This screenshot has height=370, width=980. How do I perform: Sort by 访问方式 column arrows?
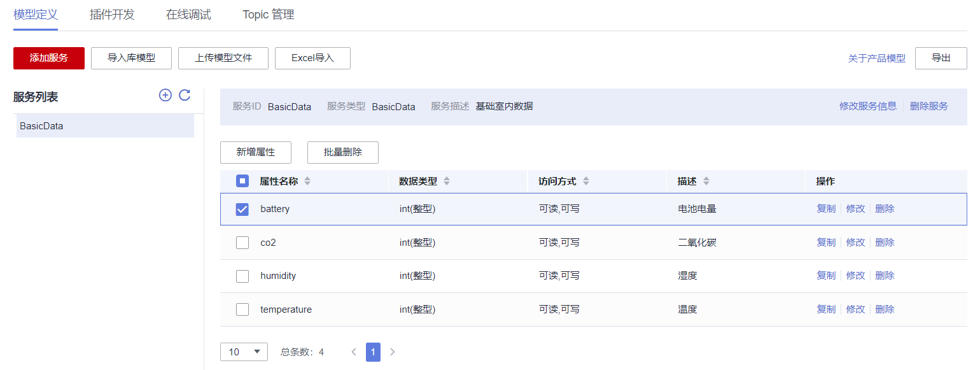tap(586, 181)
